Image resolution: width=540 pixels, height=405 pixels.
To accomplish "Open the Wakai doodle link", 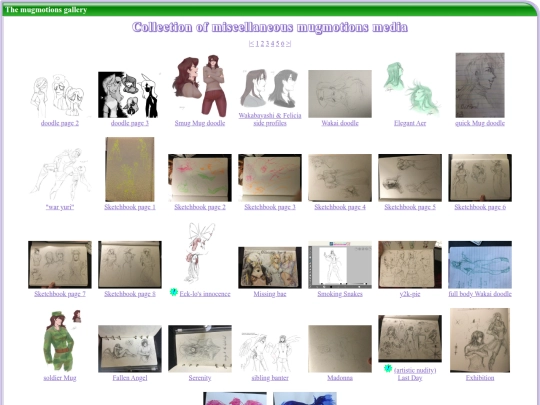I will click(340, 123).
